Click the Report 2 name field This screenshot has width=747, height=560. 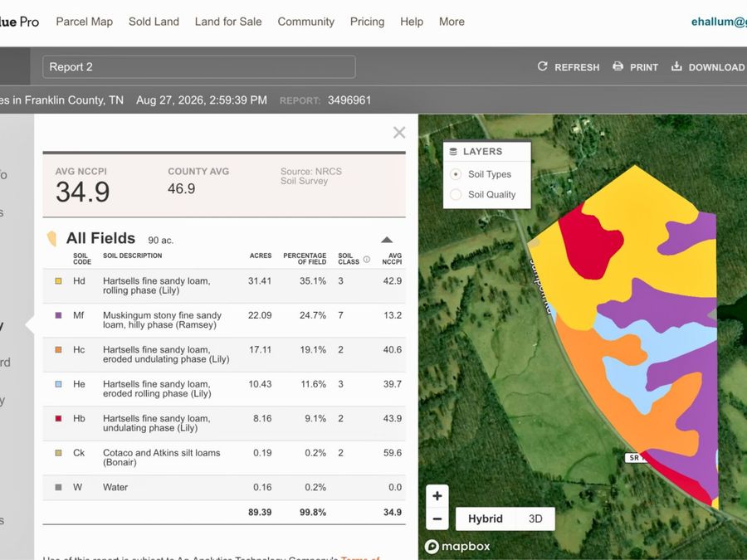(x=199, y=66)
